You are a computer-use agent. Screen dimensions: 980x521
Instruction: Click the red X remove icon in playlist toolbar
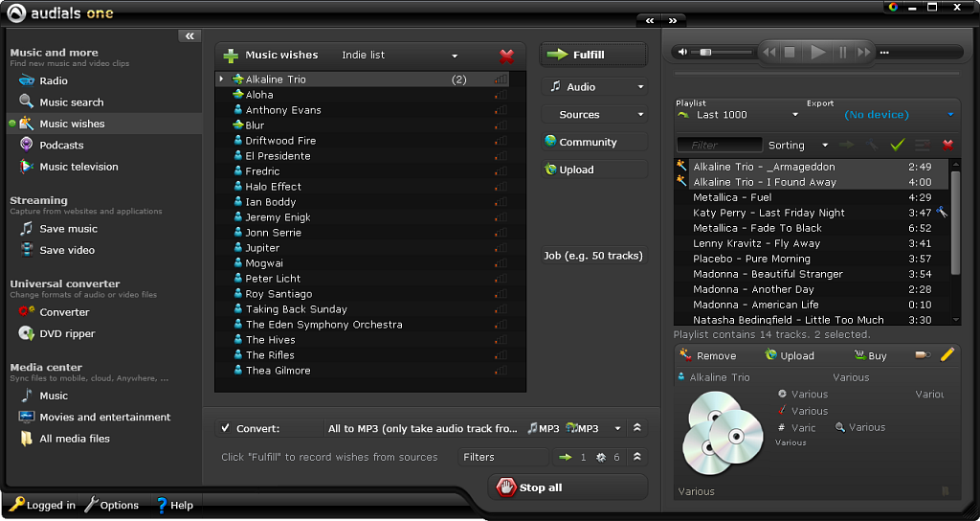(x=947, y=146)
